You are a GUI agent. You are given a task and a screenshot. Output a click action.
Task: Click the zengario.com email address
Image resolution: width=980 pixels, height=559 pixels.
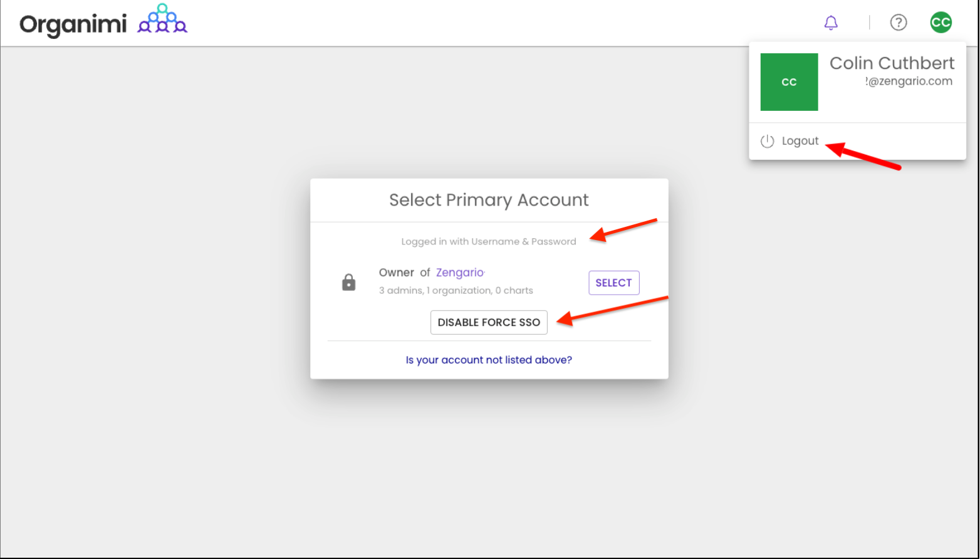coord(909,81)
